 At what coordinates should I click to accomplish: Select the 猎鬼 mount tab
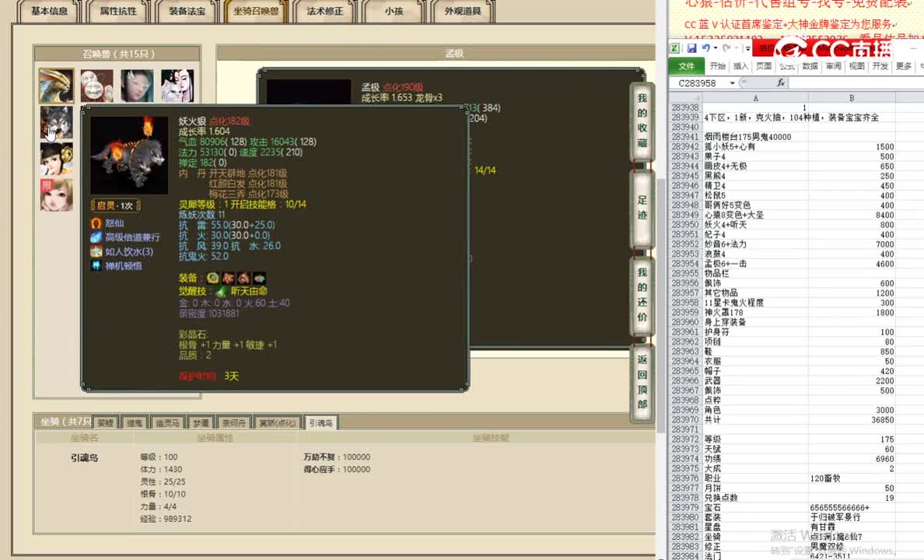(x=135, y=422)
